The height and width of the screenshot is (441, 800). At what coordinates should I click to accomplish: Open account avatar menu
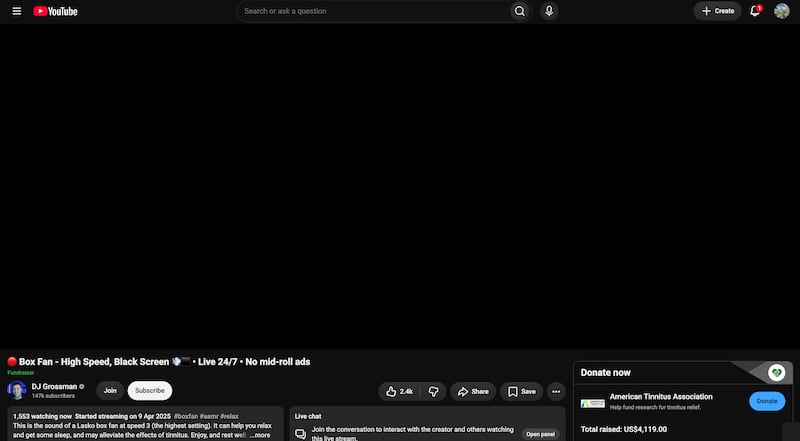(781, 11)
